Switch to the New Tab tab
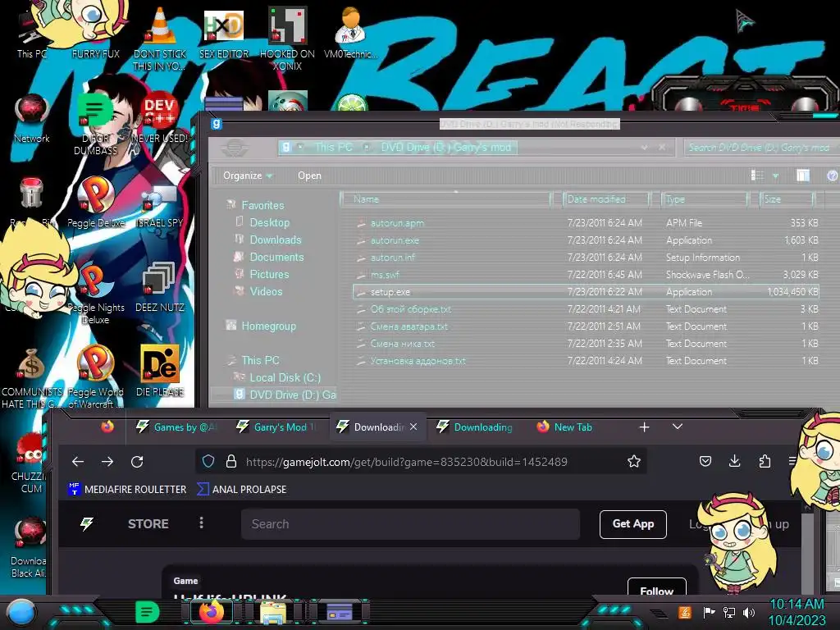The height and width of the screenshot is (630, 840). point(565,427)
